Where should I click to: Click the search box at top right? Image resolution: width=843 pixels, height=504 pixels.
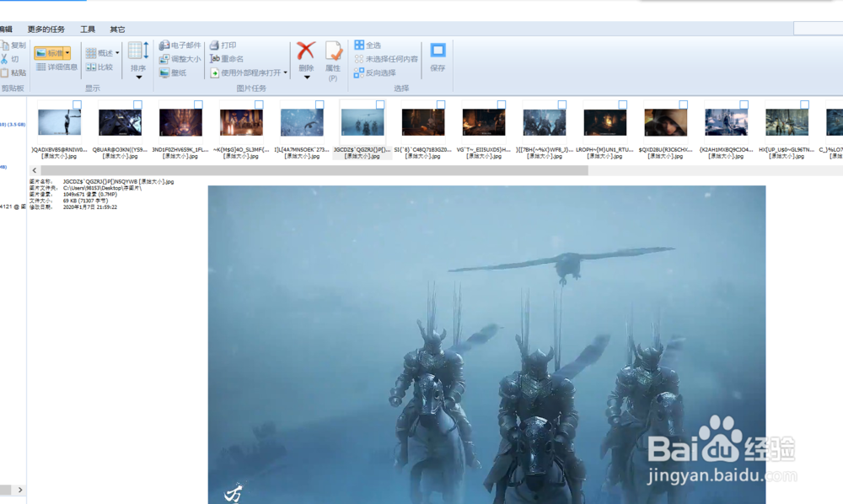pyautogui.click(x=819, y=29)
